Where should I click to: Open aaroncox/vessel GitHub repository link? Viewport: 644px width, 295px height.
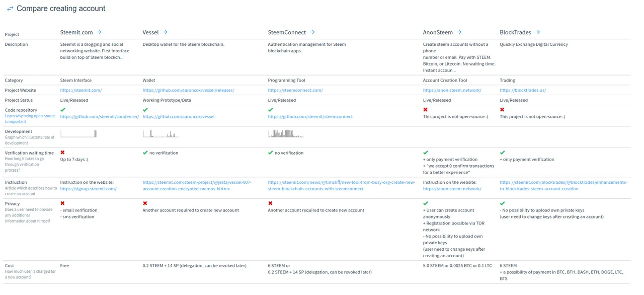point(179,116)
